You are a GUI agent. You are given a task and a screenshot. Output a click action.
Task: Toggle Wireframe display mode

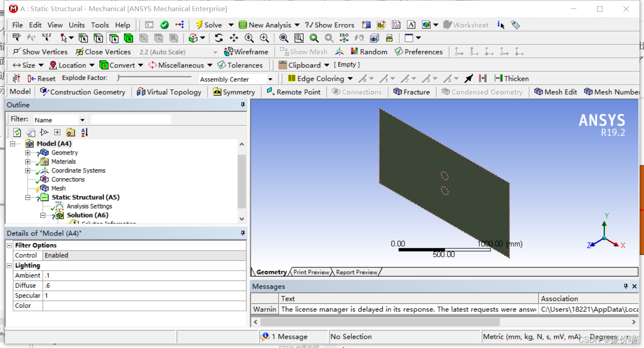246,52
